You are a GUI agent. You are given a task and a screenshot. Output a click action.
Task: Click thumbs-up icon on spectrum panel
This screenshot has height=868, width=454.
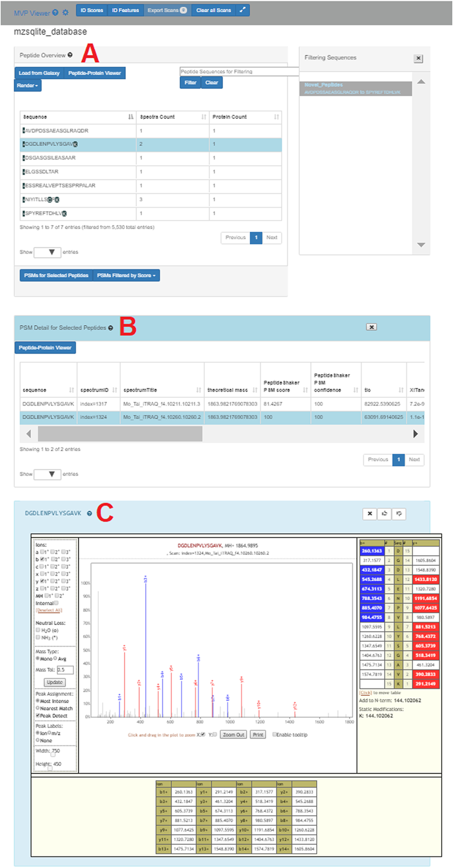[384, 513]
